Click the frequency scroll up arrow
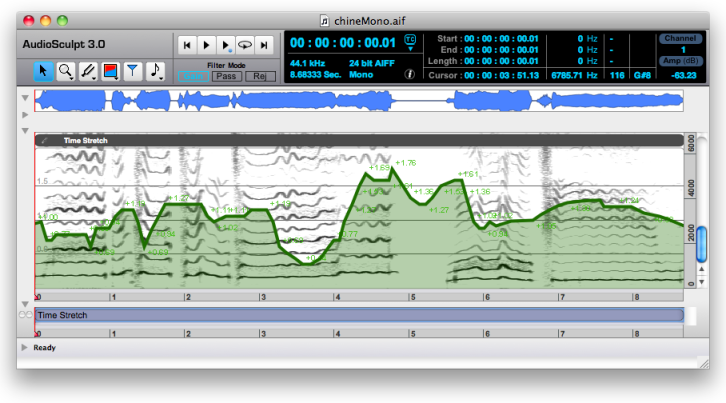 click(701, 269)
